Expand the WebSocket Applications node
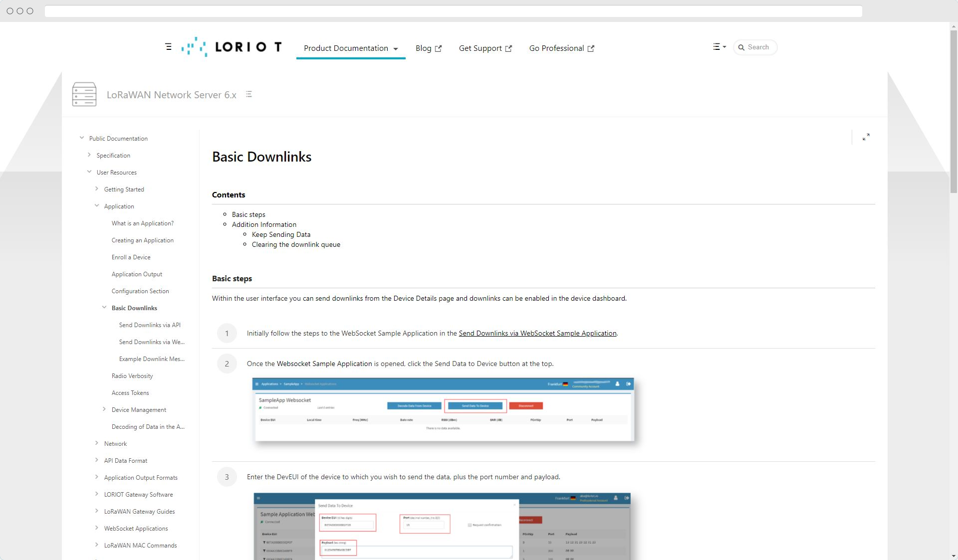 pyautogui.click(x=97, y=528)
